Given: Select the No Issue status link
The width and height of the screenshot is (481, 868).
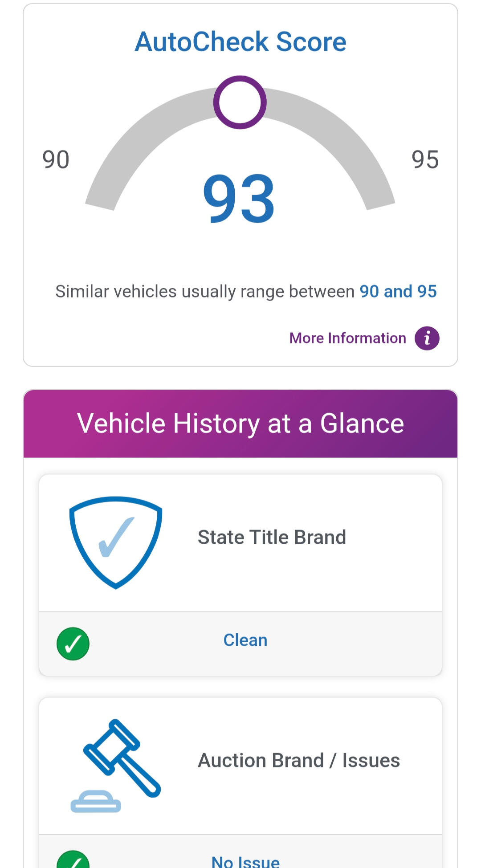Looking at the screenshot, I should (245, 861).
